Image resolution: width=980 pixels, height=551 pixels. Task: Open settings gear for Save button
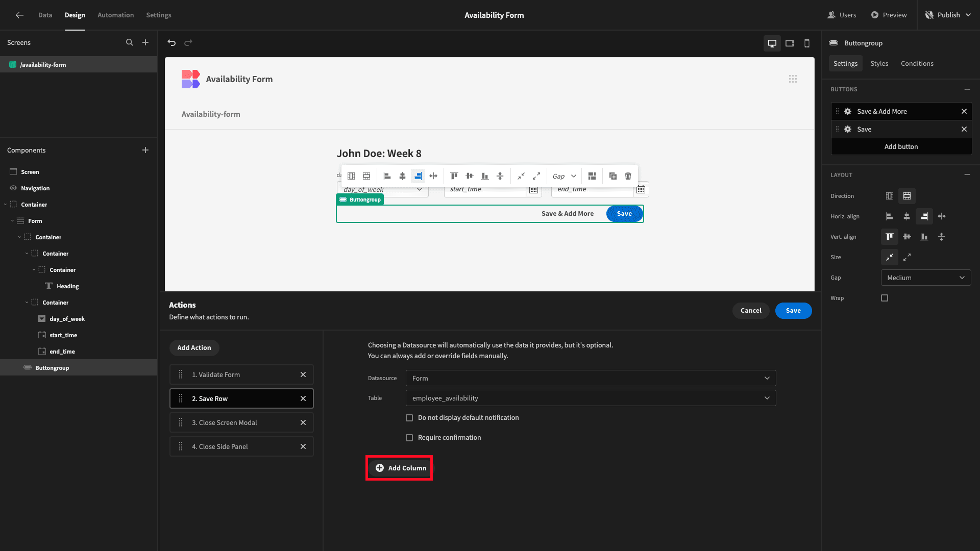click(848, 129)
